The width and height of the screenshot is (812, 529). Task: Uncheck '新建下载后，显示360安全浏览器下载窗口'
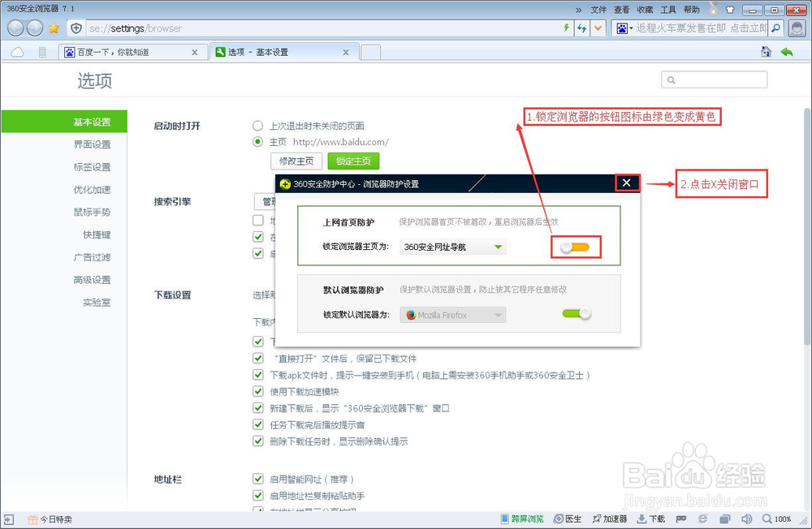(258, 408)
